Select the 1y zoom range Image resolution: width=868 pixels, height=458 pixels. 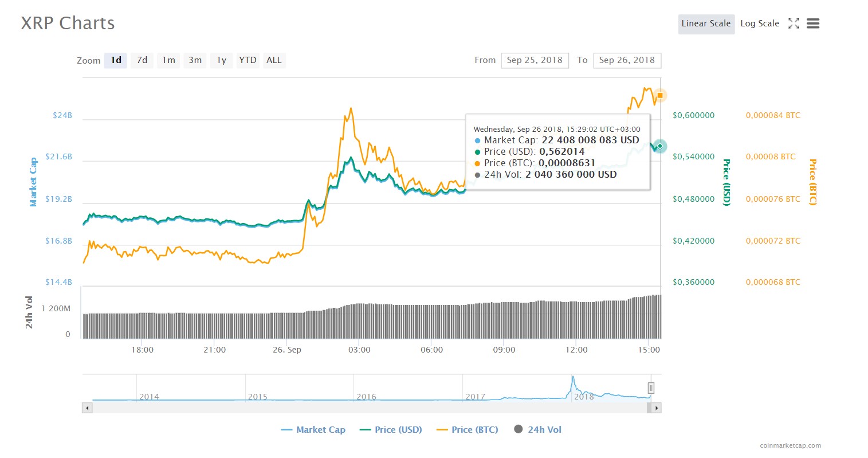point(221,60)
